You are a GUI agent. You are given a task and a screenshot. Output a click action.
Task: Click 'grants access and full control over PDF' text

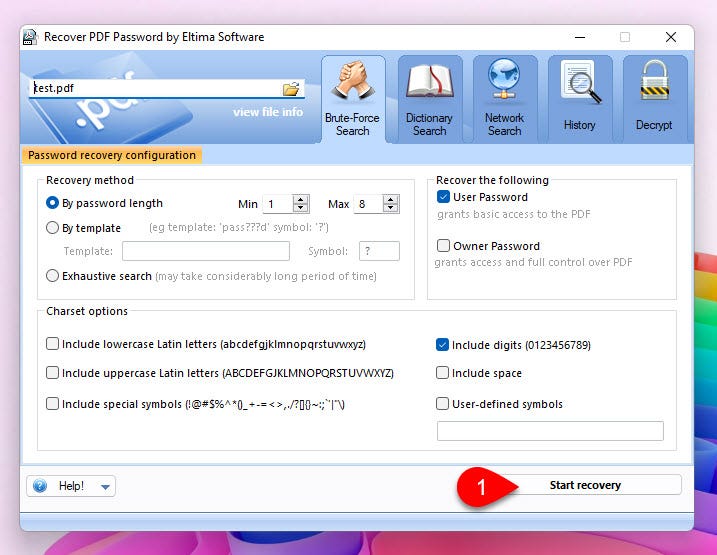533,262
